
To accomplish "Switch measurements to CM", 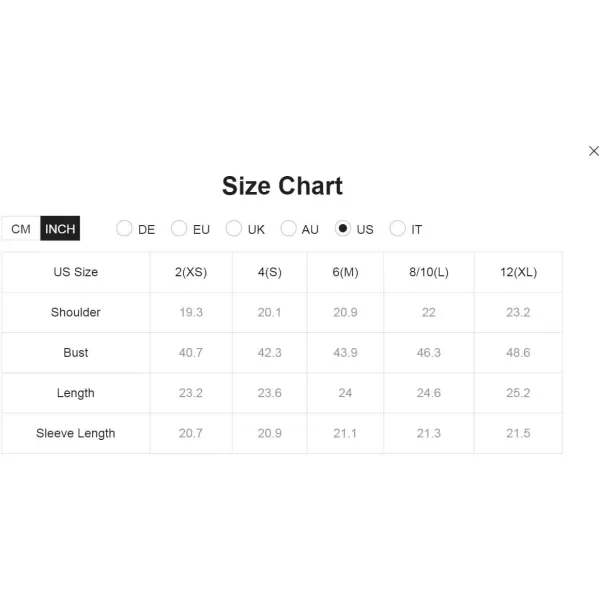I will pos(21,229).
